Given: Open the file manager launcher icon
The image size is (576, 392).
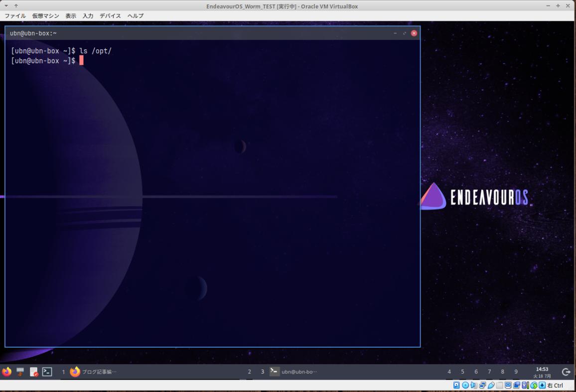Looking at the screenshot, I should point(20,372).
